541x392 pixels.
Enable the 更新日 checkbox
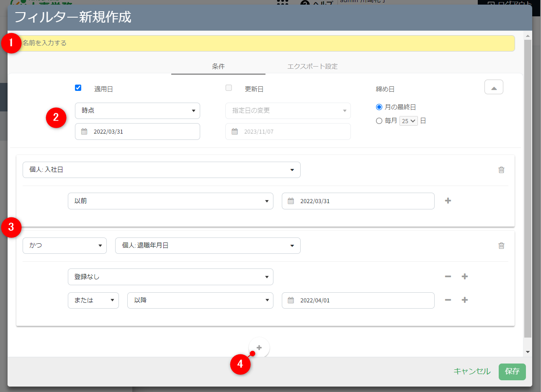point(229,88)
